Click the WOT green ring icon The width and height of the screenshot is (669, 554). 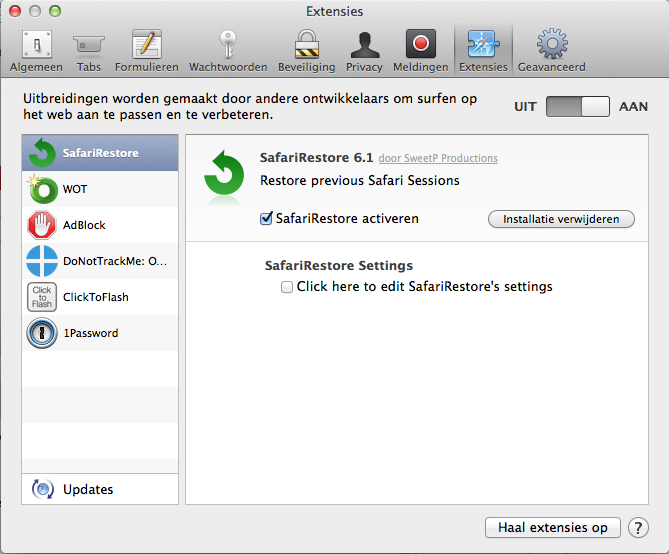tap(42, 189)
